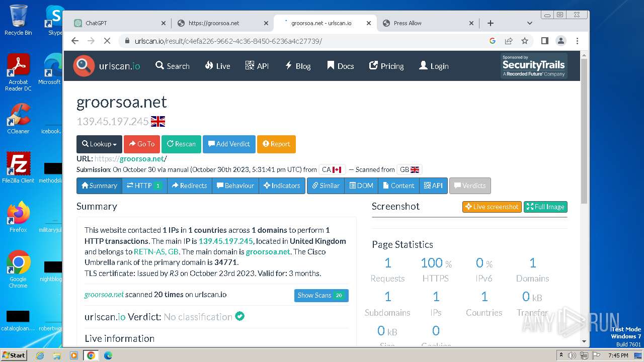Open the Search page in urlscan navbar
This screenshot has width=644, height=362.
click(x=173, y=66)
